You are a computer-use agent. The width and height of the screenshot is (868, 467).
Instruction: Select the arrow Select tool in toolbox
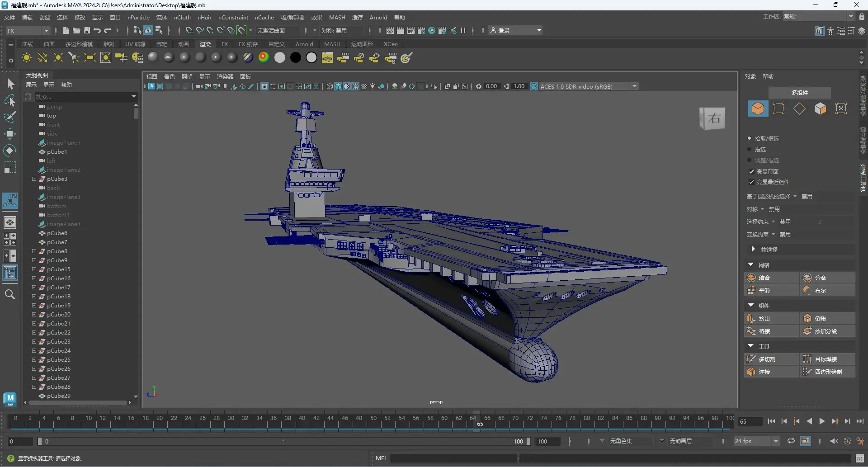point(10,84)
